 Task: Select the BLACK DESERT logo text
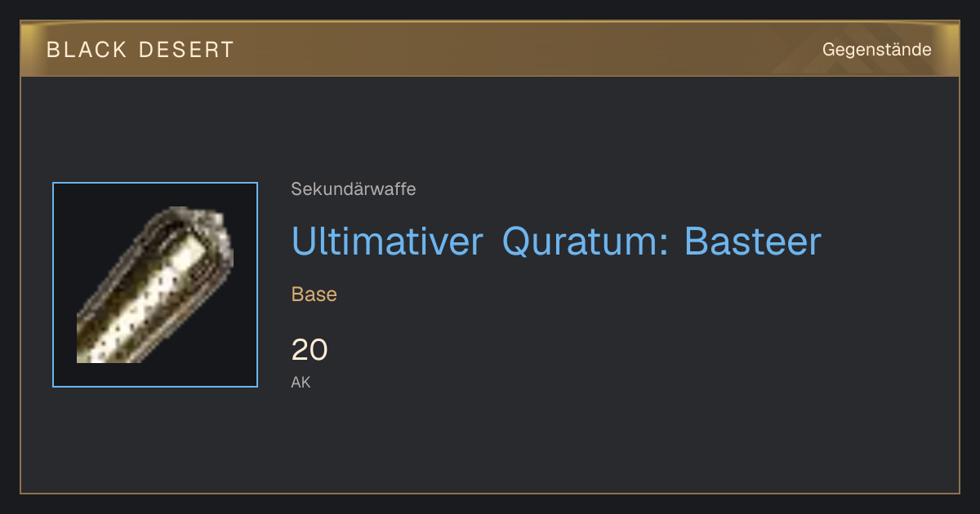pyautogui.click(x=140, y=50)
